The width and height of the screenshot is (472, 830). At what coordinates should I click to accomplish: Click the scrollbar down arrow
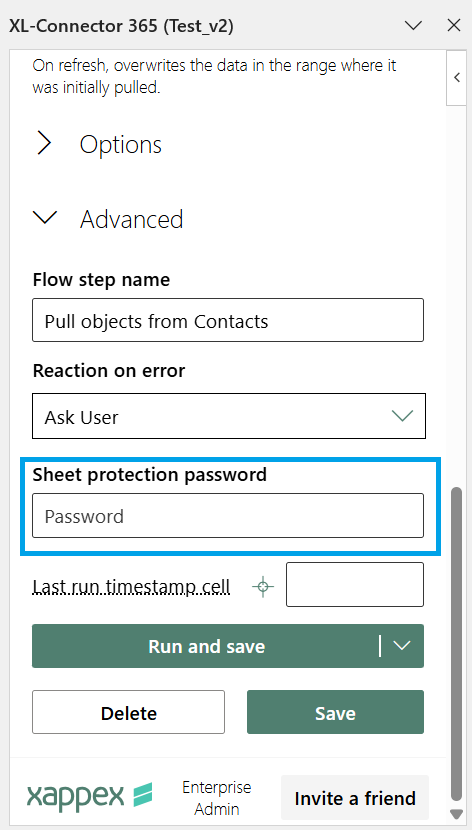[456, 814]
